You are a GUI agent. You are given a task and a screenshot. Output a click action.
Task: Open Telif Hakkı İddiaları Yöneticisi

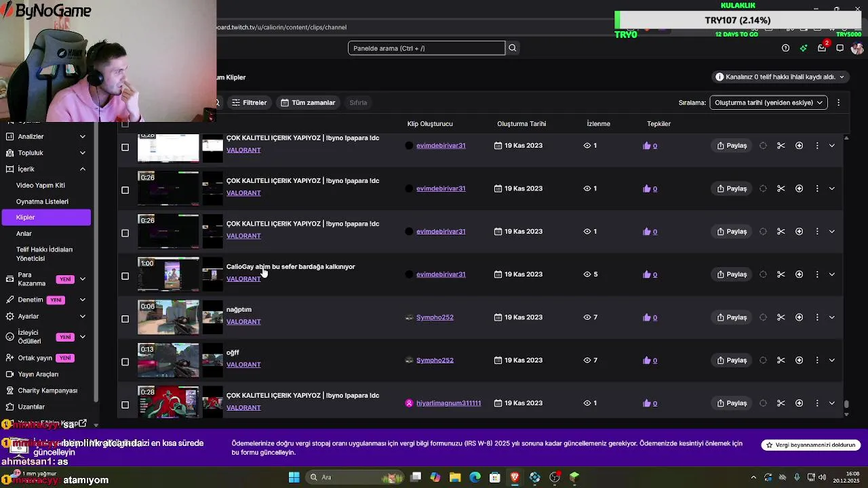tap(45, 254)
